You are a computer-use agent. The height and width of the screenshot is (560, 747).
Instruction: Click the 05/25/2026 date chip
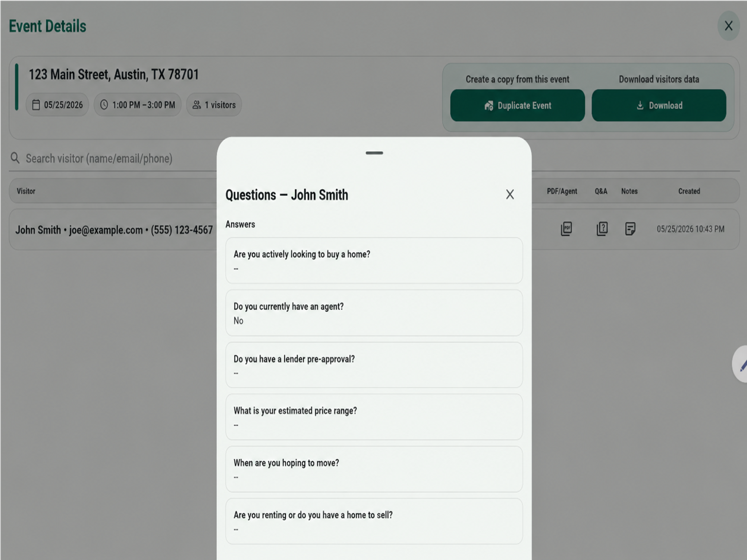57,105
